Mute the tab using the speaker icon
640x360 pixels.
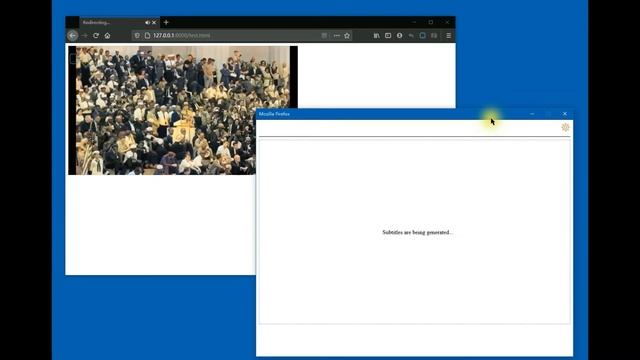point(147,22)
